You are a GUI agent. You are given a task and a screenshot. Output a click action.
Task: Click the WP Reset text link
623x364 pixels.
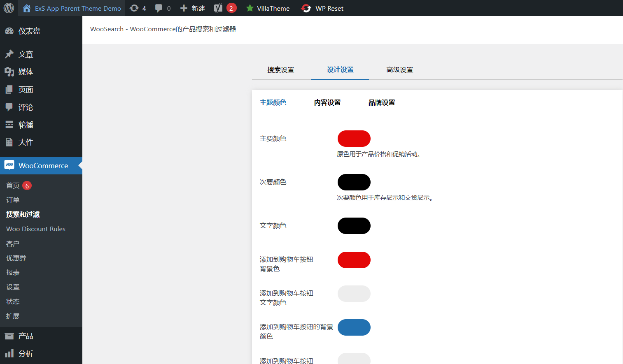click(x=329, y=8)
